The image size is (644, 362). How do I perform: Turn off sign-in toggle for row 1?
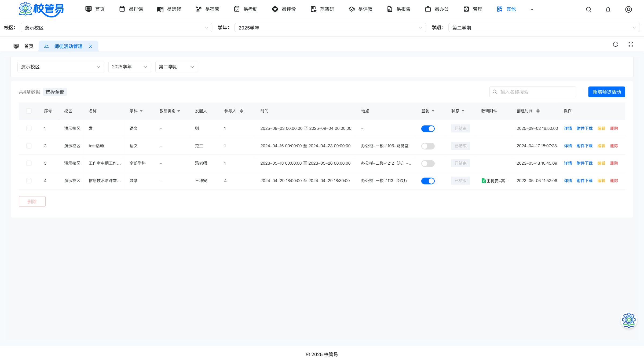428,129
